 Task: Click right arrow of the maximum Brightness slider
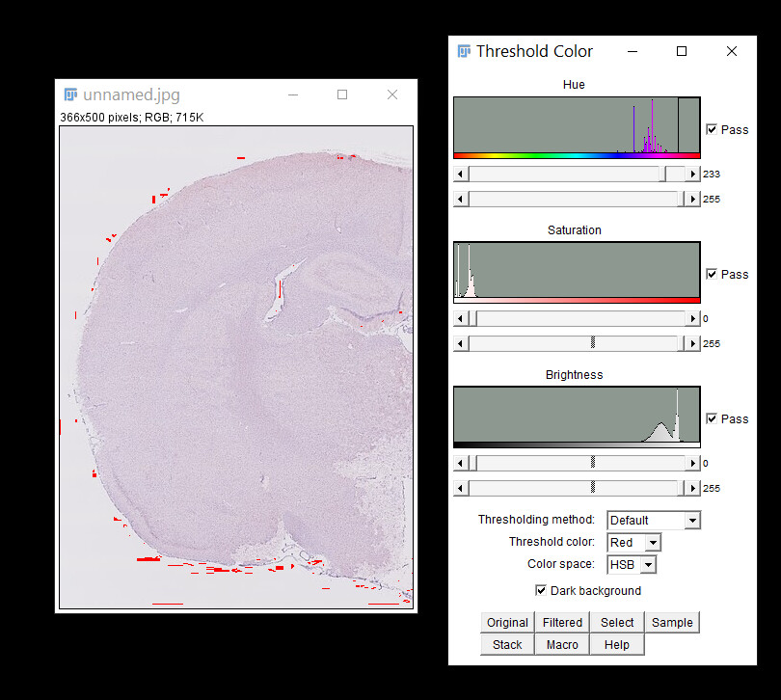691,488
